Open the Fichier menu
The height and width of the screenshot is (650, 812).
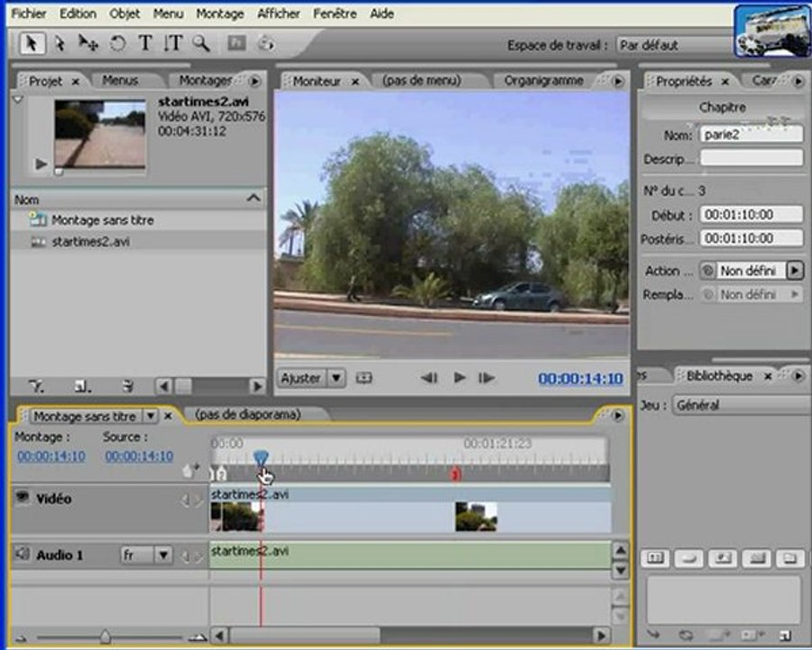point(29,14)
